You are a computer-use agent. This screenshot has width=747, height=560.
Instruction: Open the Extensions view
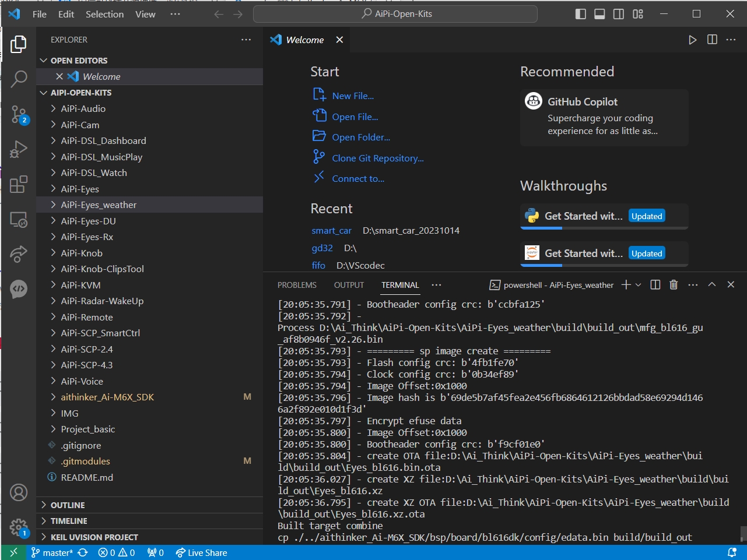click(x=19, y=184)
